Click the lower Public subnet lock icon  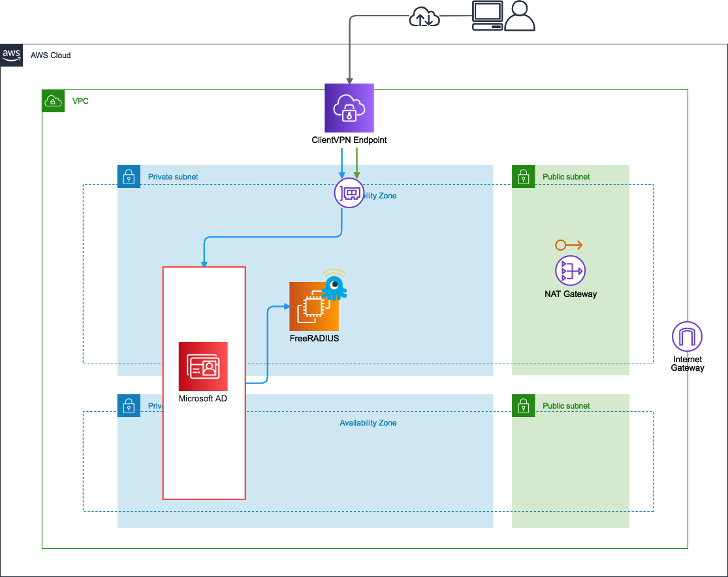(523, 406)
